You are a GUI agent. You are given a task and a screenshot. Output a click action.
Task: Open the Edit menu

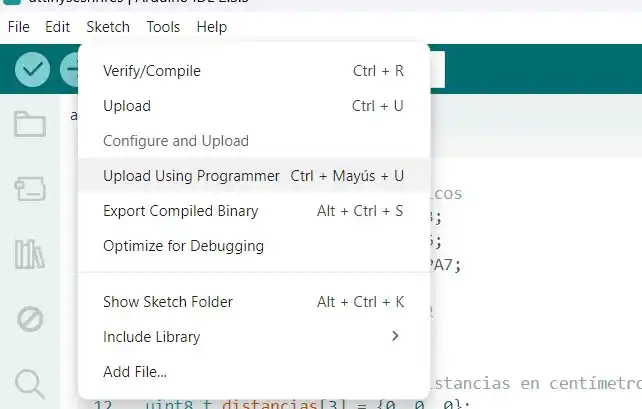coord(57,27)
